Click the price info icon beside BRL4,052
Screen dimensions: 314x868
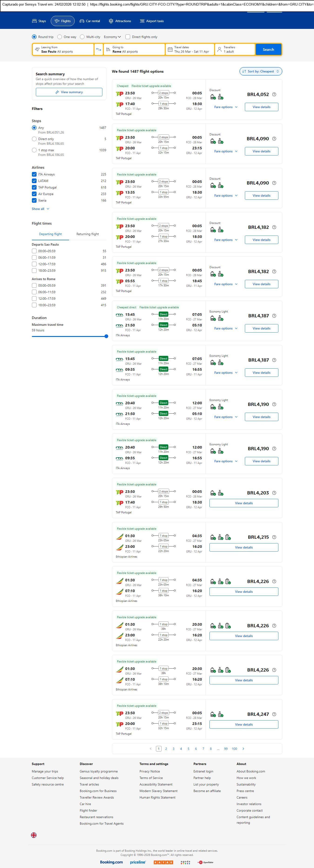tap(274, 95)
